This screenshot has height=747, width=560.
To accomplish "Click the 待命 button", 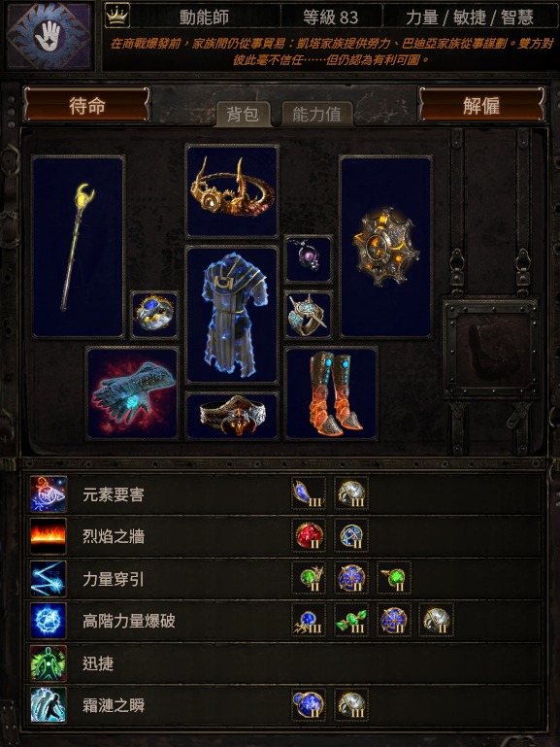I will pos(87,104).
